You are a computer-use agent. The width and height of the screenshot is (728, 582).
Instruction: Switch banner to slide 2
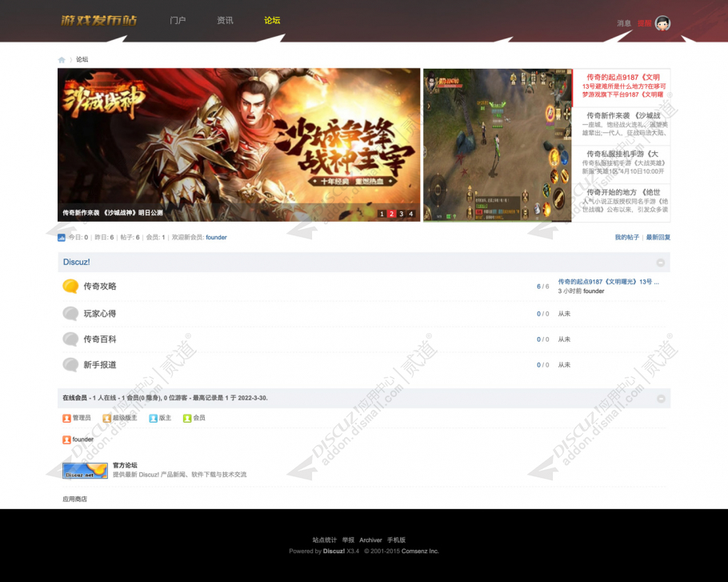[x=391, y=214]
